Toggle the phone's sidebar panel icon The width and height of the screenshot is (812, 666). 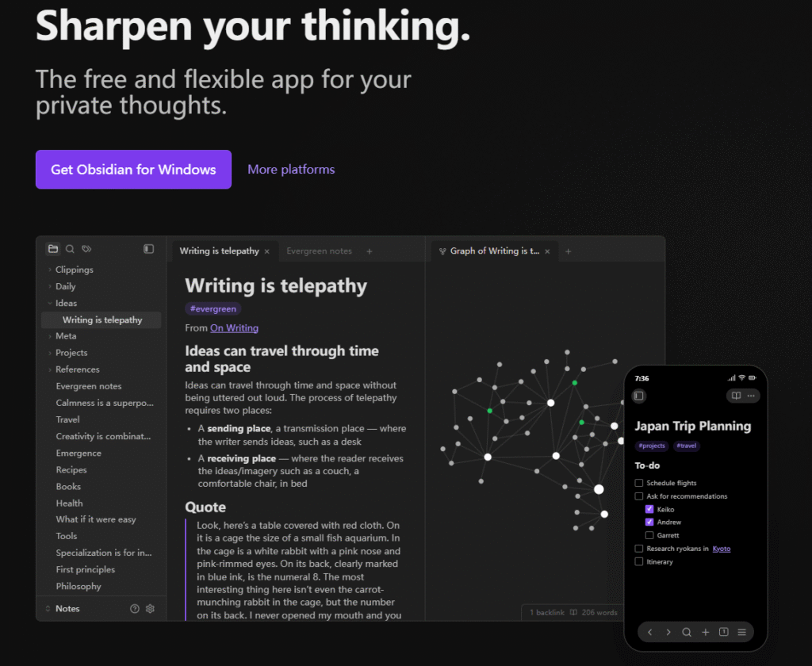tap(639, 396)
